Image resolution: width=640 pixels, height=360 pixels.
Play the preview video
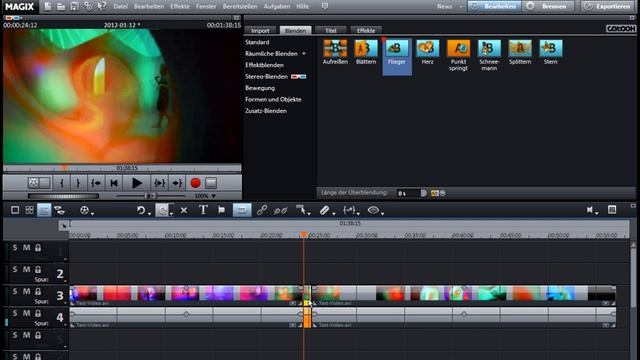click(x=137, y=183)
